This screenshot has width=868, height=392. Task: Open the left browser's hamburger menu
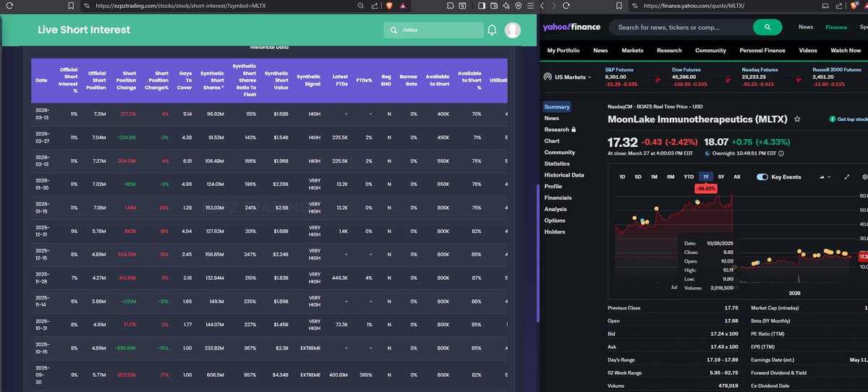click(532, 6)
